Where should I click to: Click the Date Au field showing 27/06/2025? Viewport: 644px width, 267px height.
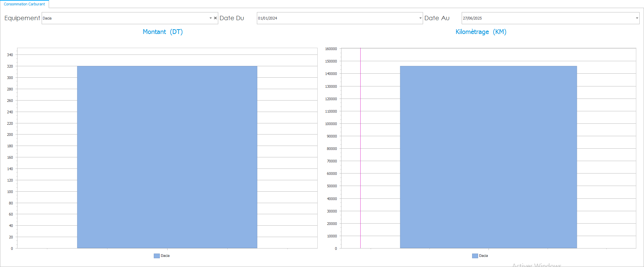(x=547, y=18)
